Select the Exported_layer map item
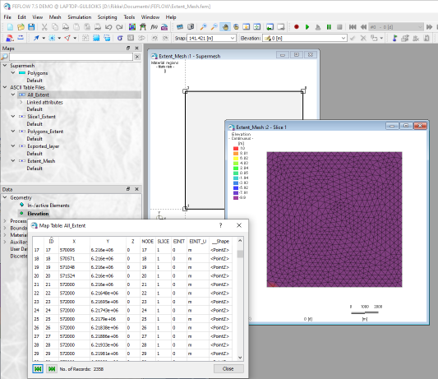438x379 pixels. pos(43,146)
